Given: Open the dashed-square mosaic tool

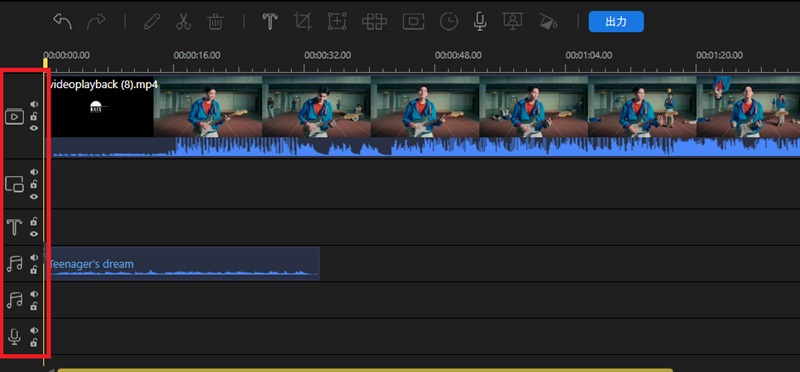Looking at the screenshot, I should pyautogui.click(x=337, y=21).
